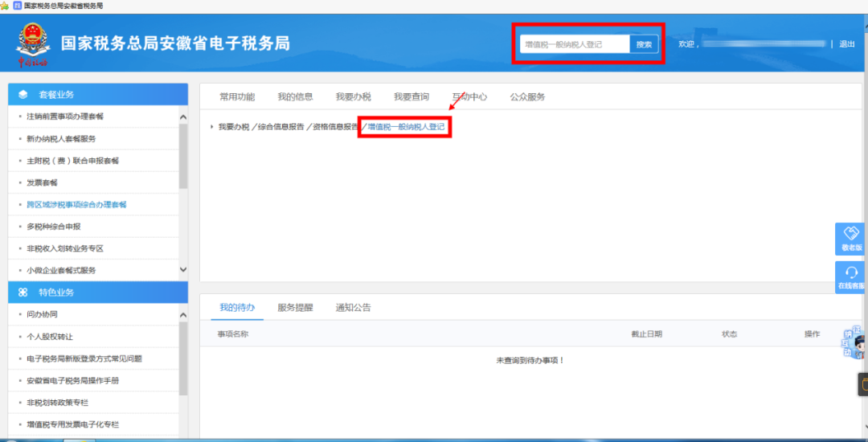Click the 操作 column header
868x442 pixels.
pos(812,334)
